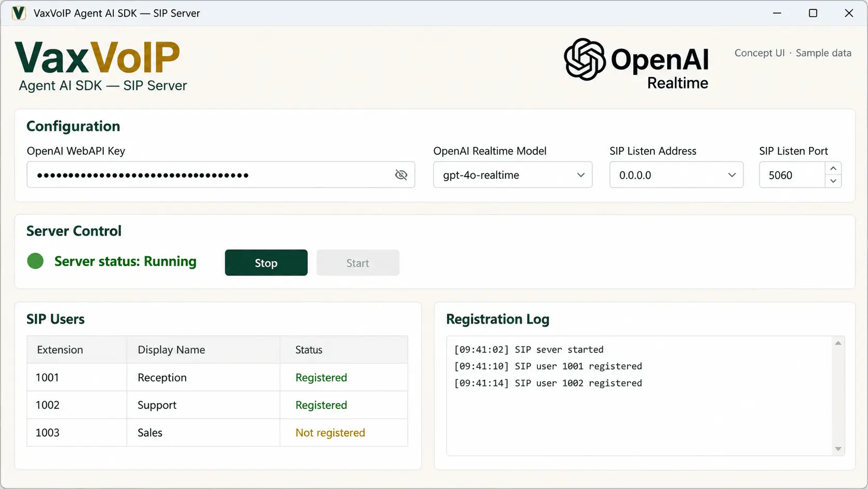Decrease SIP Listen Port with down arrow
The height and width of the screenshot is (489, 868).
click(833, 181)
